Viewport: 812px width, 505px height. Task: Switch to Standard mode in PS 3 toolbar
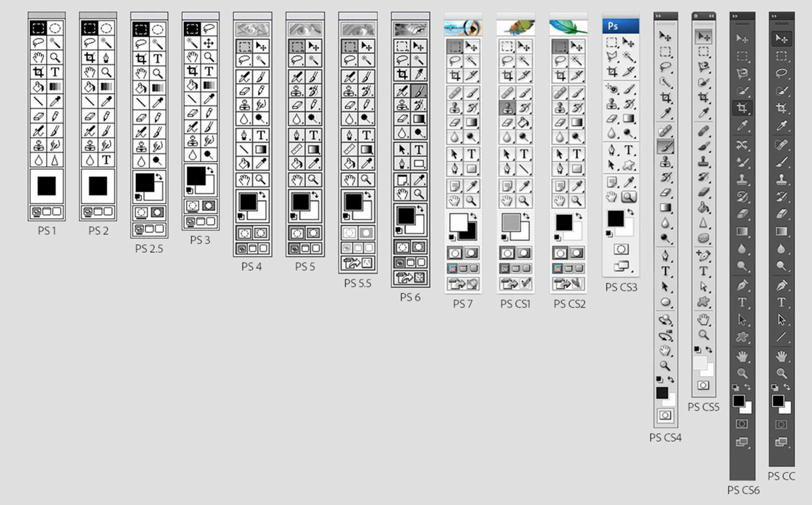click(192, 205)
